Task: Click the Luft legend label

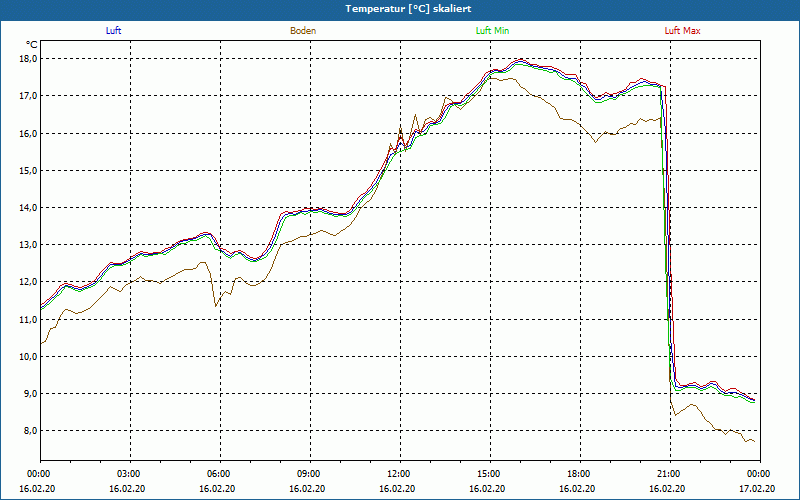Action: point(113,31)
